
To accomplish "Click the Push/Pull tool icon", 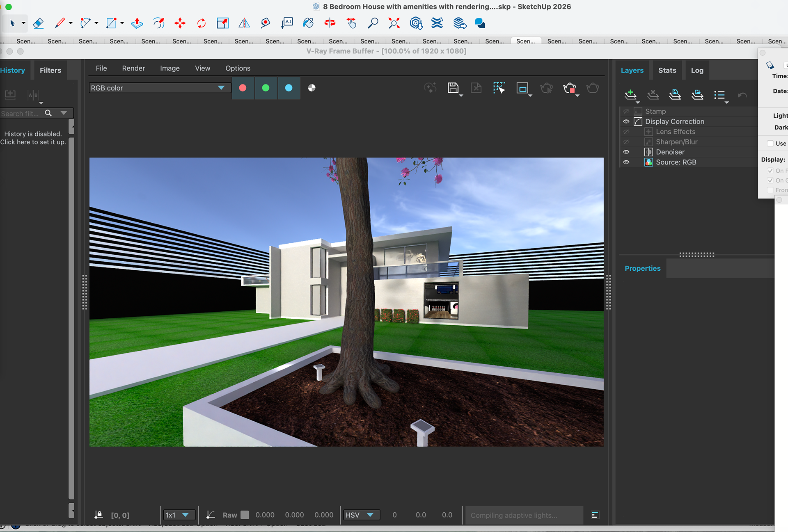I will 137,23.
